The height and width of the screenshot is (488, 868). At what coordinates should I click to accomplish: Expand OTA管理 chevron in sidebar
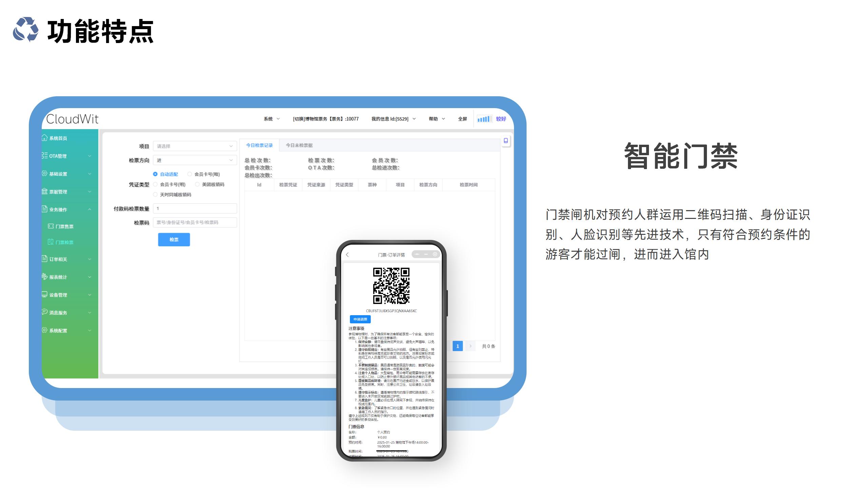click(90, 156)
